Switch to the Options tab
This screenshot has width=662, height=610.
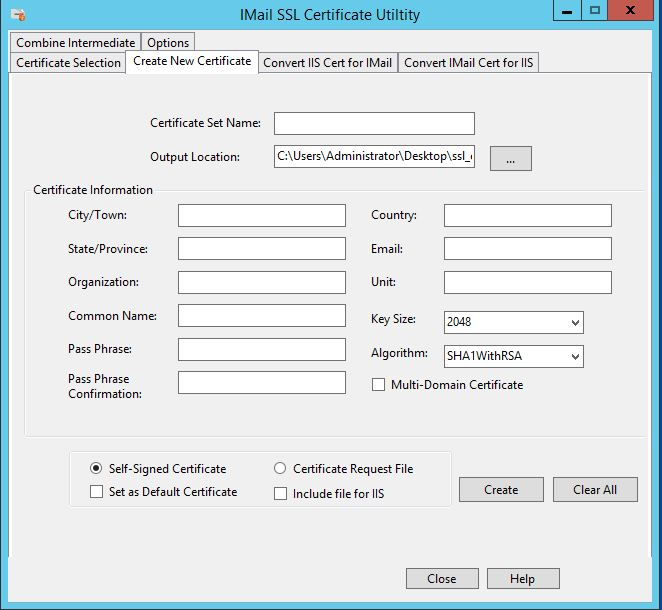(167, 42)
